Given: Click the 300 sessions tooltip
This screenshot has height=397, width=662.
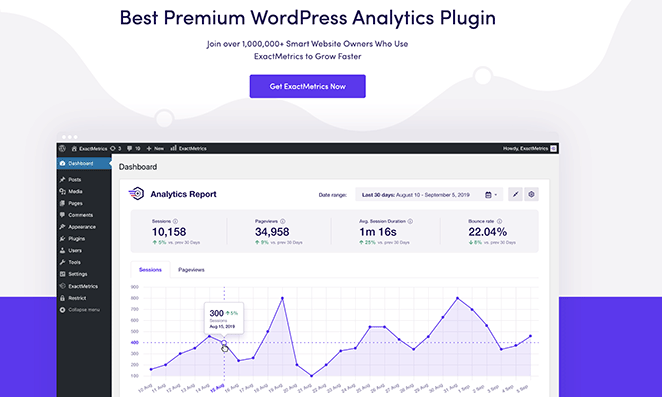Looking at the screenshot, I should coord(224,318).
